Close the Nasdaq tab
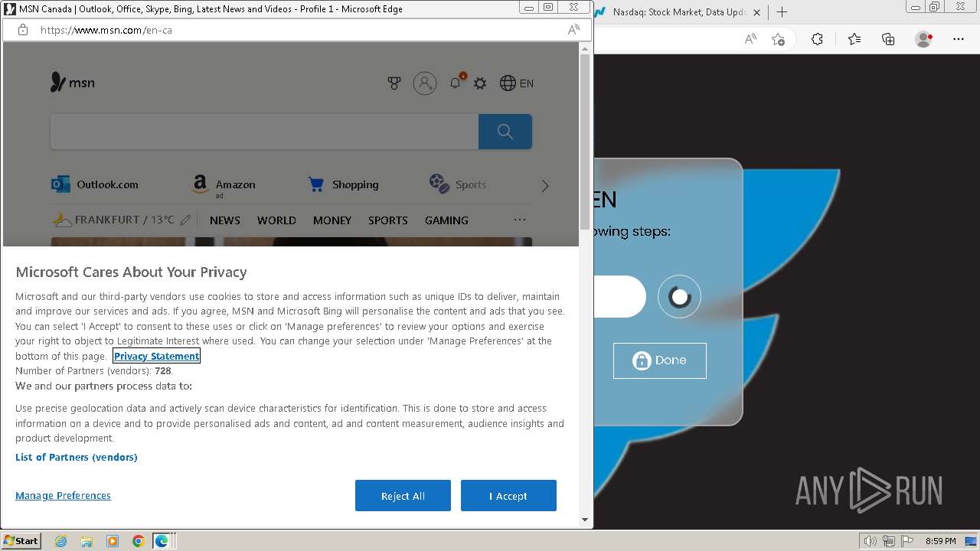This screenshot has height=551, width=980. [x=756, y=12]
